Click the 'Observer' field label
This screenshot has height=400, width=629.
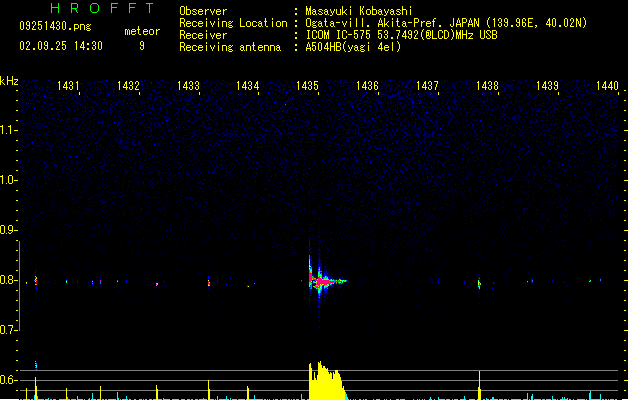203,11
